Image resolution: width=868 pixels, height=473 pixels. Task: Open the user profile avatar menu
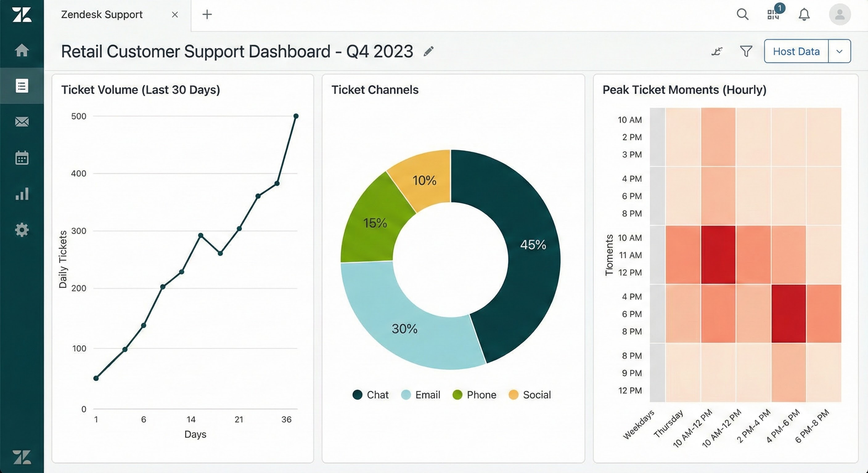[839, 14]
